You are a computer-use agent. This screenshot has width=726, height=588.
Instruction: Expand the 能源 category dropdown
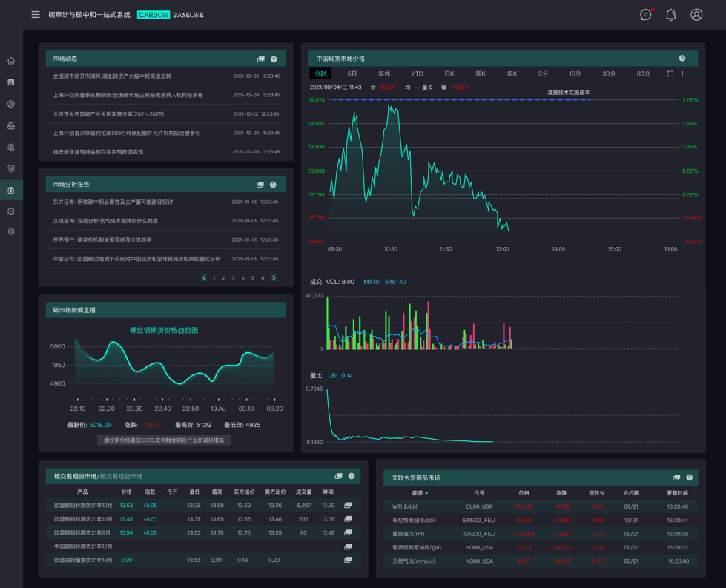pos(420,493)
